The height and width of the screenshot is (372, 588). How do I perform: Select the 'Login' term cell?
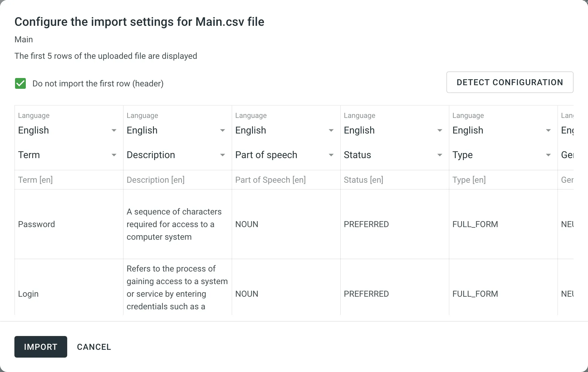tap(28, 294)
